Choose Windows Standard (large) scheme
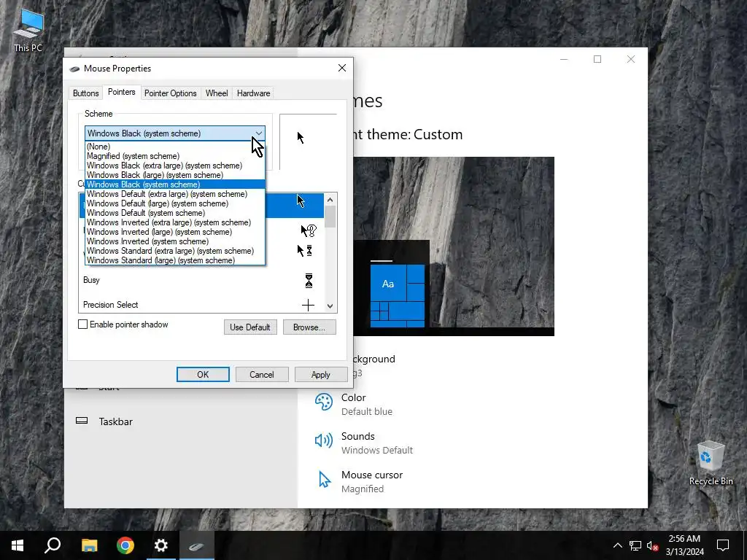The height and width of the screenshot is (560, 747). click(x=175, y=260)
